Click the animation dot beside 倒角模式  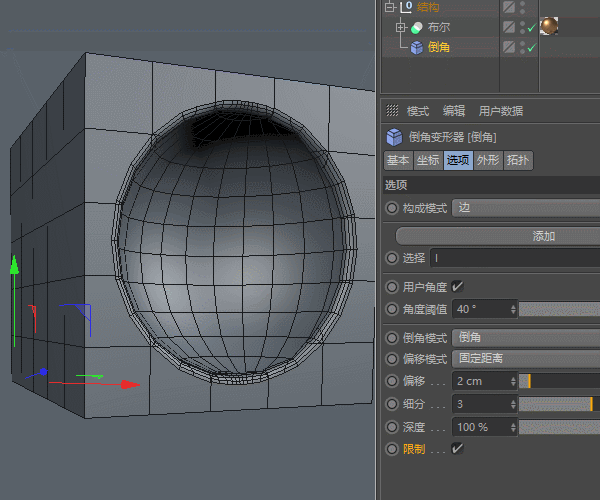tap(392, 338)
